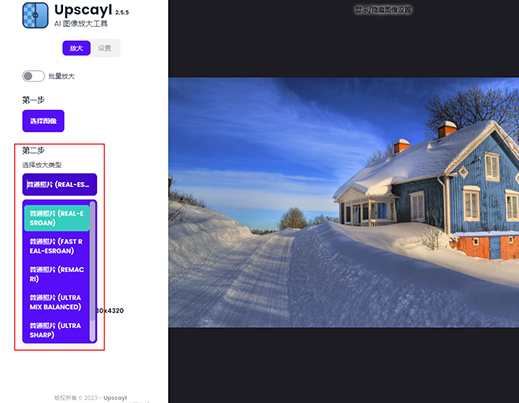Open the model type dropdown (REAL-ES…)

pos(60,184)
